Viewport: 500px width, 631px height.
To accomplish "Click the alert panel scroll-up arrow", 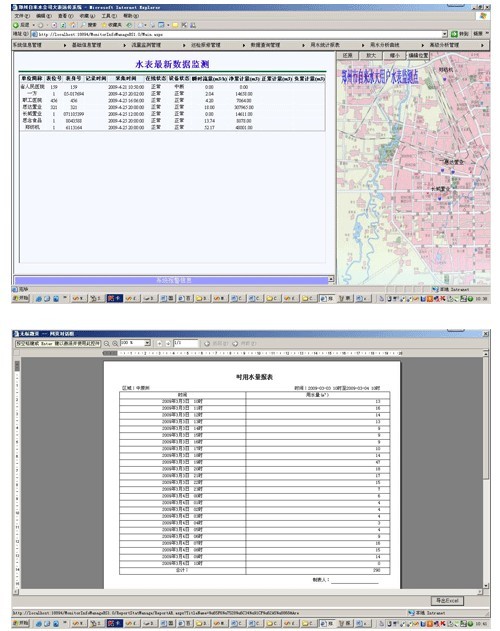I will (x=331, y=278).
